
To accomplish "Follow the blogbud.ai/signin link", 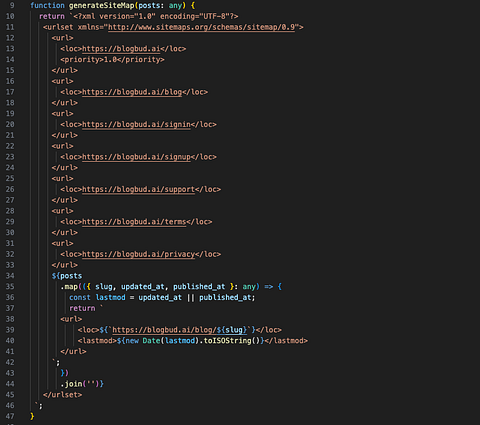I will [x=136, y=124].
